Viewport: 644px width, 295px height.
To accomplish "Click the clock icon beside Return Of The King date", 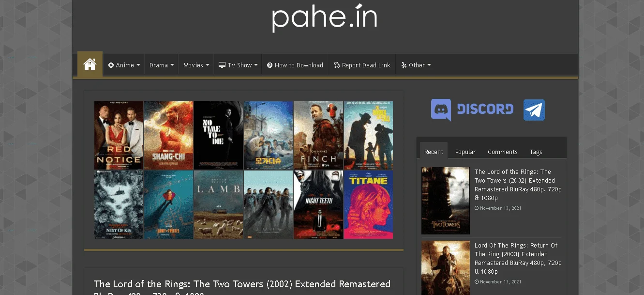I will (x=477, y=282).
